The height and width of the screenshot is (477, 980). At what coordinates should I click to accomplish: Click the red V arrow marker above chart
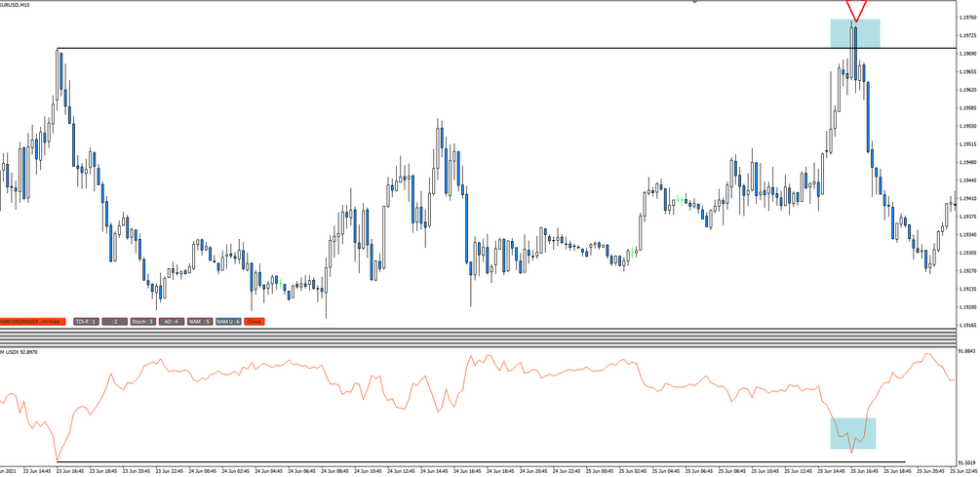coord(856,9)
